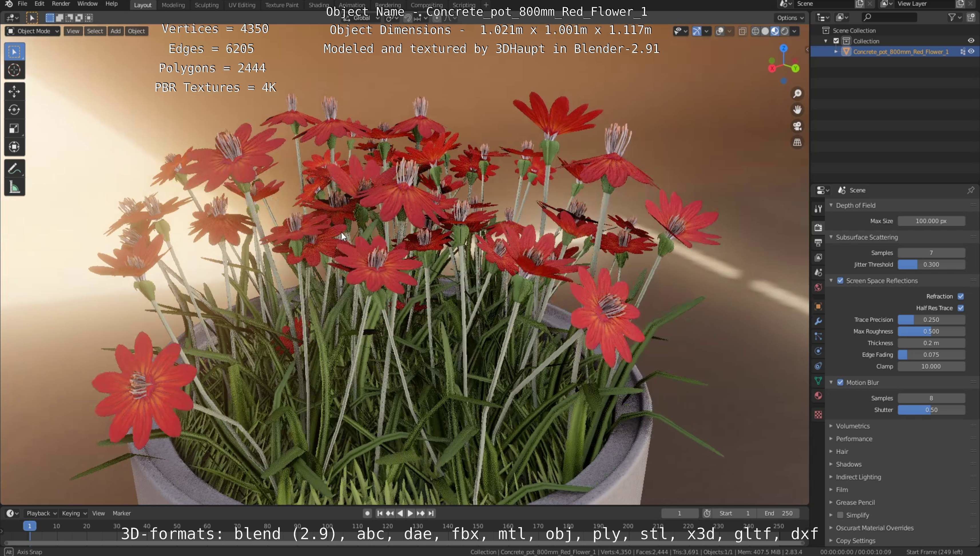Select the Rotate tool
This screenshot has width=980, height=556.
(15, 110)
